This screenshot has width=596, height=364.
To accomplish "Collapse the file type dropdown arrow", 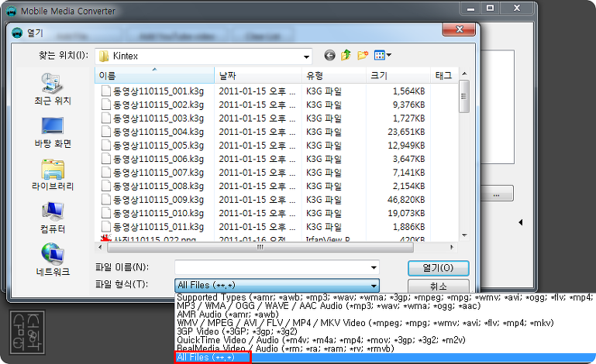I will coord(374,285).
